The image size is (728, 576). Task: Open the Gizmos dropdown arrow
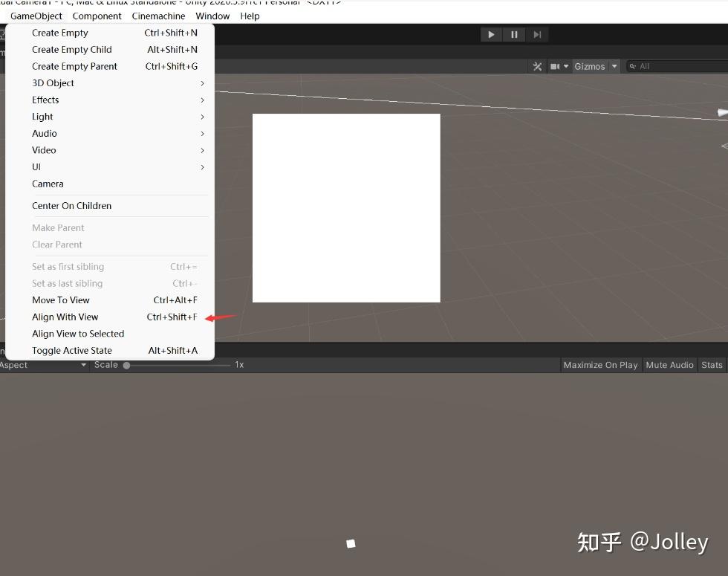(x=616, y=66)
